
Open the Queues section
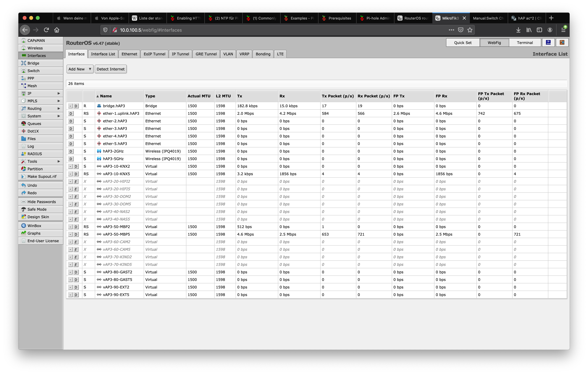tap(34, 124)
